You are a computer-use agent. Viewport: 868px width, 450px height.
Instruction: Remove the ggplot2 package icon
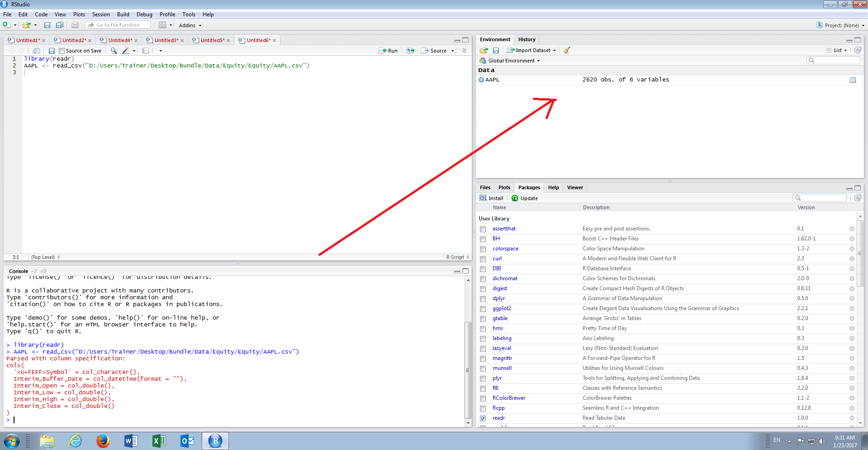852,309
